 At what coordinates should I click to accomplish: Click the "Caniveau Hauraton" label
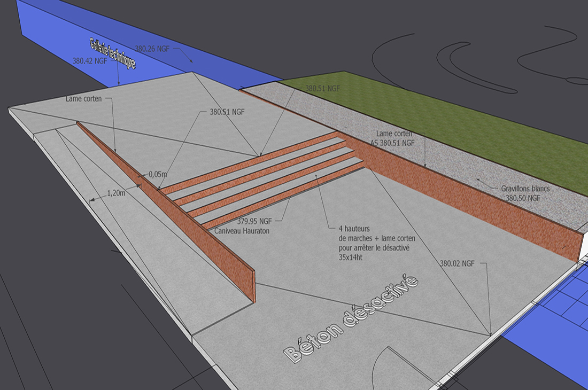click(x=242, y=231)
